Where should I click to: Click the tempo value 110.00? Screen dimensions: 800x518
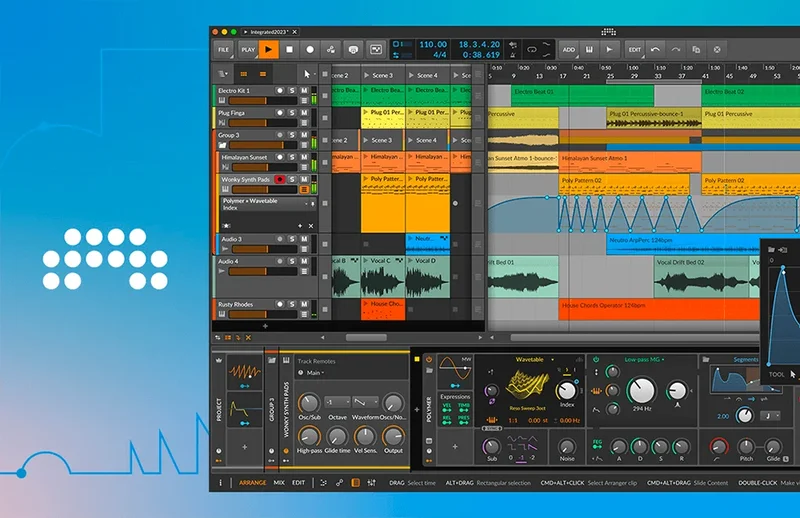point(433,44)
